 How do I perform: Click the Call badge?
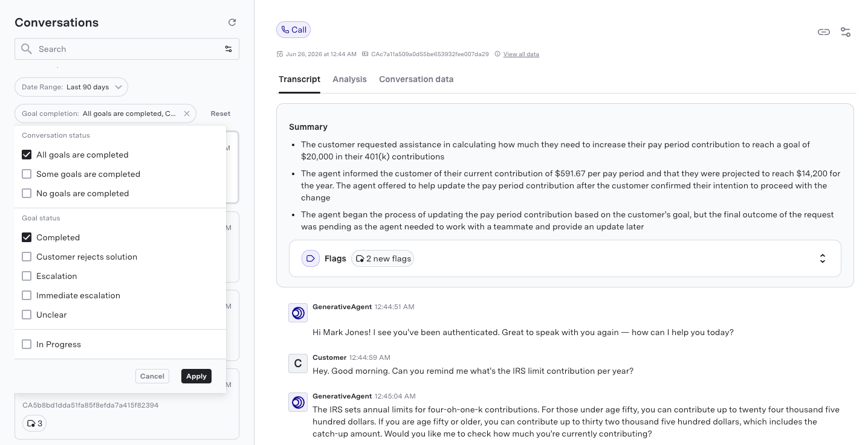tap(294, 30)
